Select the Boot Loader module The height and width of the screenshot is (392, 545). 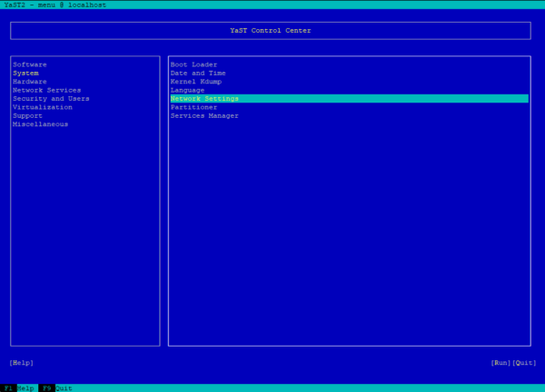(193, 64)
